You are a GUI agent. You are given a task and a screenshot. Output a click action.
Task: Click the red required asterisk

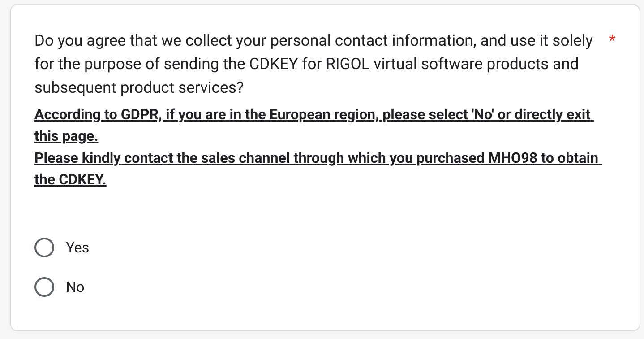click(612, 40)
